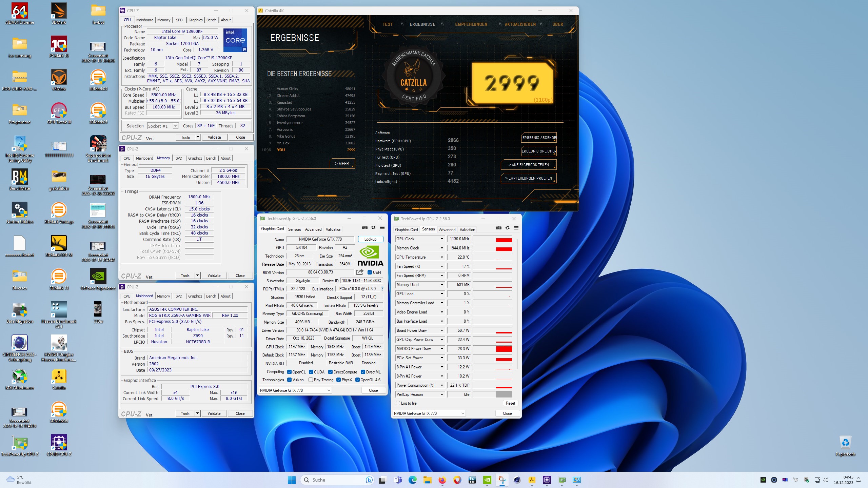Viewport: 868px width, 488px height.
Task: Open GPU Tweak III shortcut
Action: tap(59, 114)
